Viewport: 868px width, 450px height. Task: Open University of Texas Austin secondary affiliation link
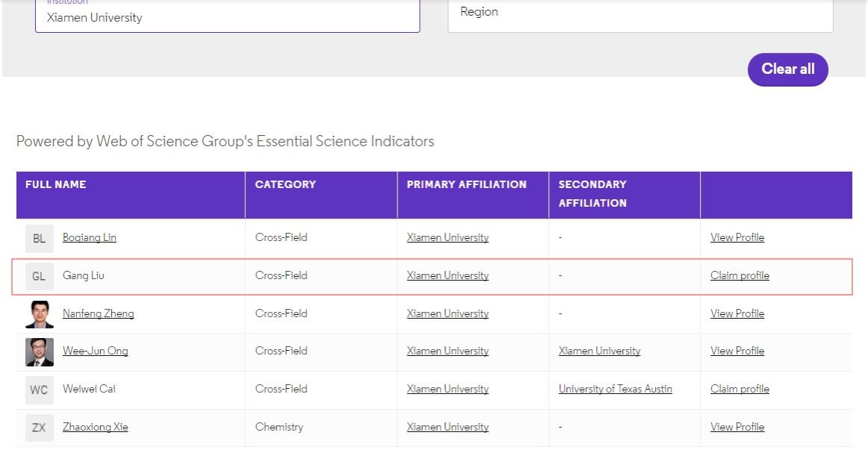click(615, 390)
